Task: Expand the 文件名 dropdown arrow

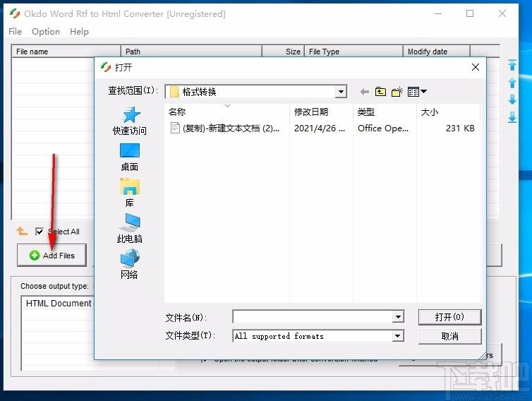Action: pos(398,317)
